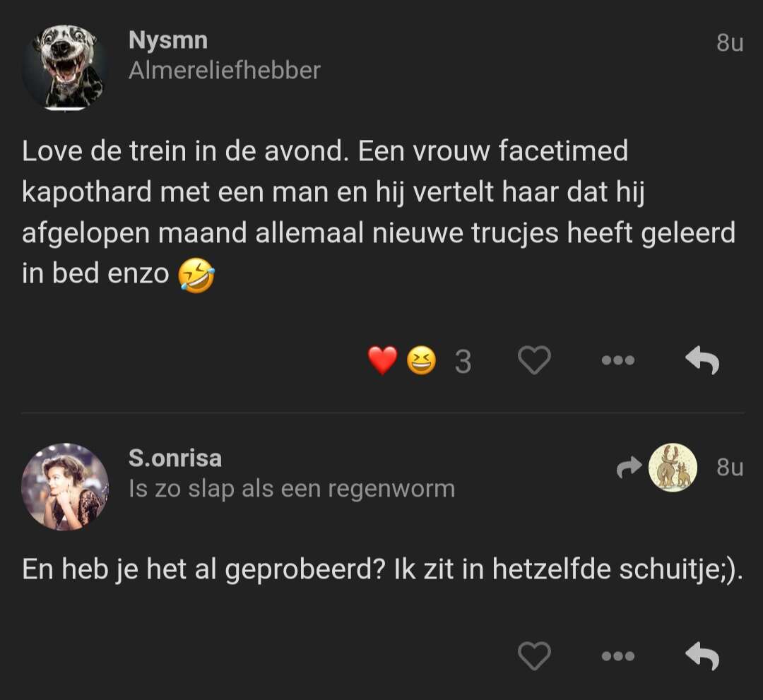763x700 pixels.
Task: Reply to Nysmn's post with the arrow icon
Action: (x=702, y=360)
